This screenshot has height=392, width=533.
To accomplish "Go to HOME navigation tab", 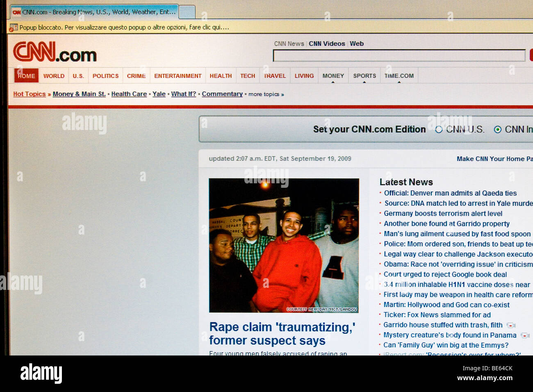I will tap(26, 76).
